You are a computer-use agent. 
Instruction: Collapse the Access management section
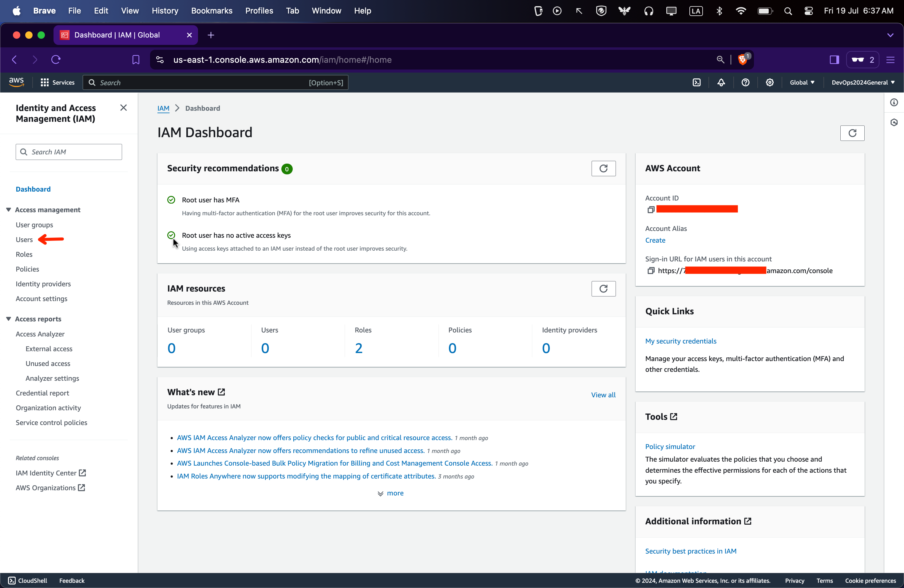click(x=8, y=210)
